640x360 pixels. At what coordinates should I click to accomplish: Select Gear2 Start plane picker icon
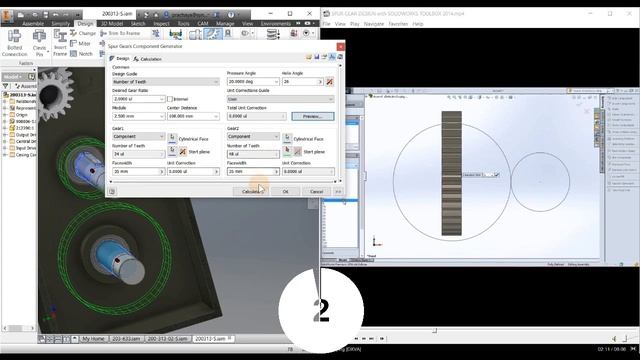click(287, 151)
